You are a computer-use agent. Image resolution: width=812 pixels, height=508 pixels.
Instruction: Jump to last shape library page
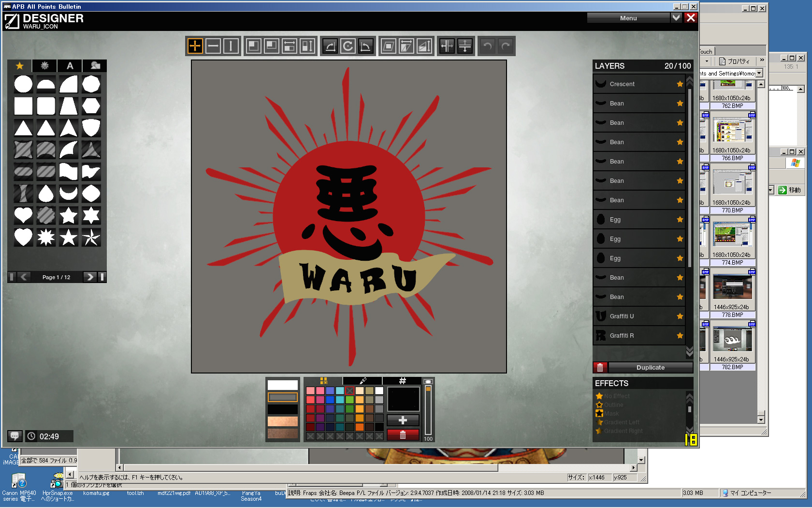click(101, 277)
